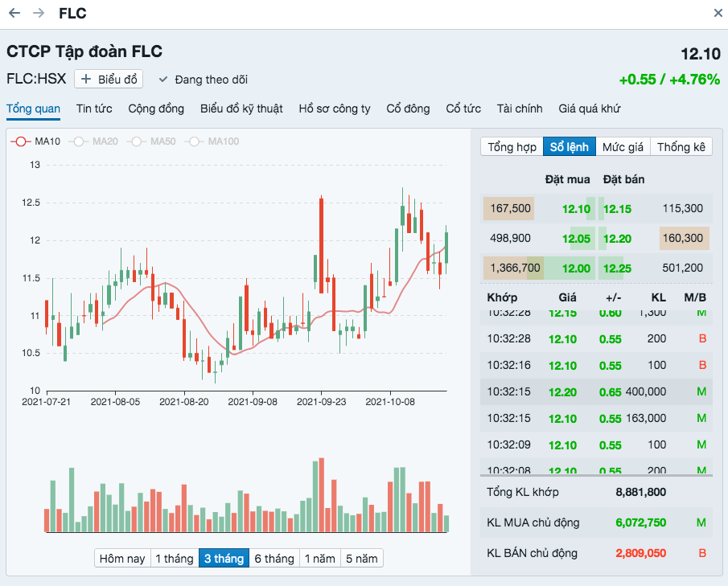728x586 pixels.
Task: Open the Giá quá khứ tab
Action: (x=589, y=109)
